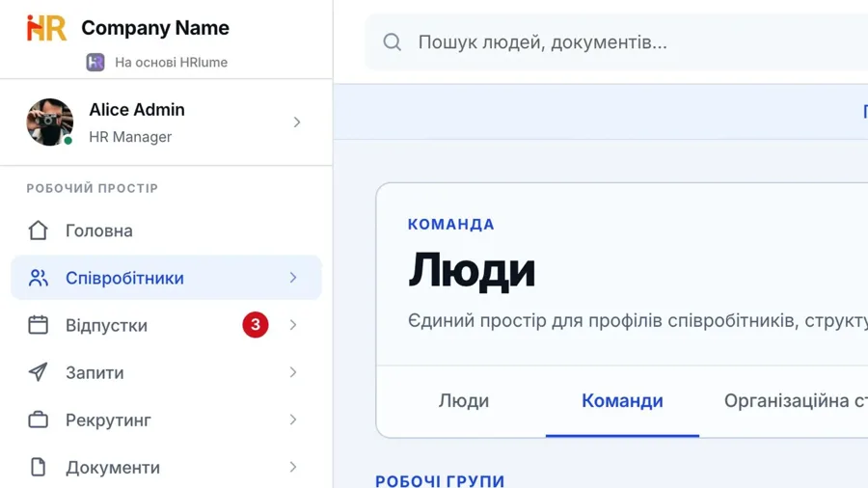This screenshot has height=488, width=868.
Task: Click the briefcase icon beside Рекрутинг
Action: (39, 420)
